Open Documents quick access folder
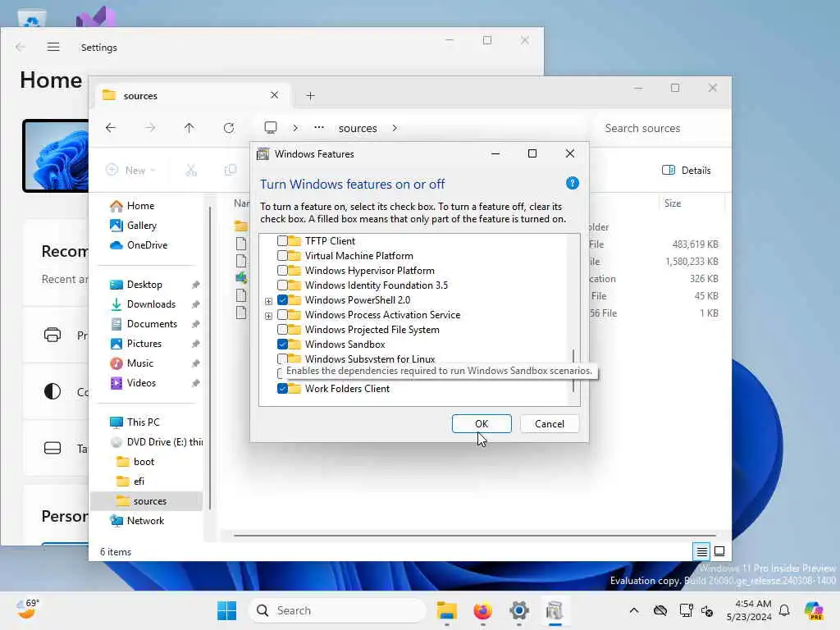The width and height of the screenshot is (840, 630). point(144,324)
